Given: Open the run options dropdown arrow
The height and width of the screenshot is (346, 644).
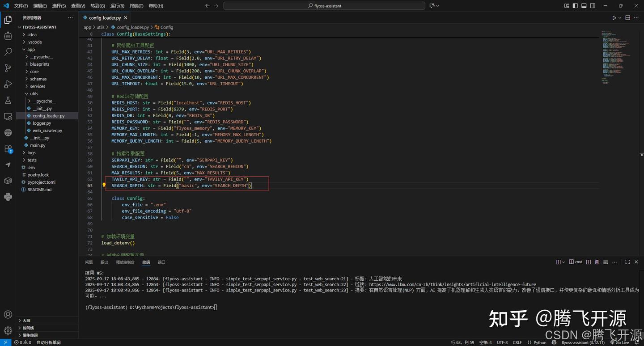Looking at the screenshot, I should [620, 18].
